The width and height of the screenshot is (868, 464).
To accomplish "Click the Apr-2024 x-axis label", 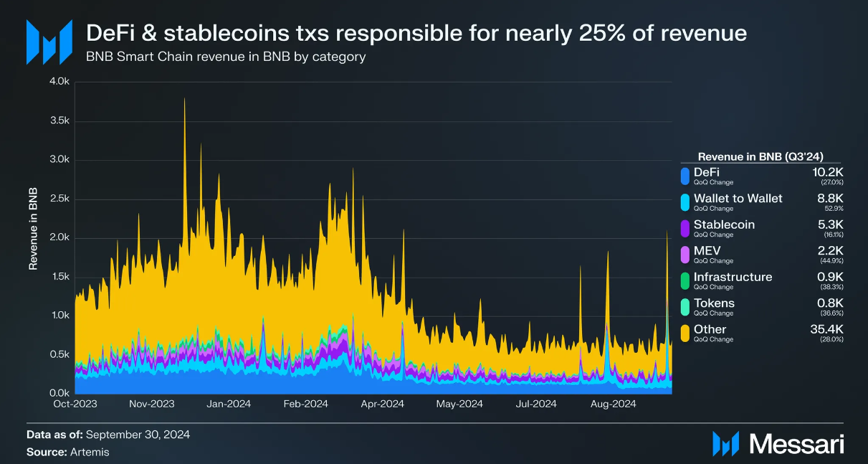I will coord(382,404).
